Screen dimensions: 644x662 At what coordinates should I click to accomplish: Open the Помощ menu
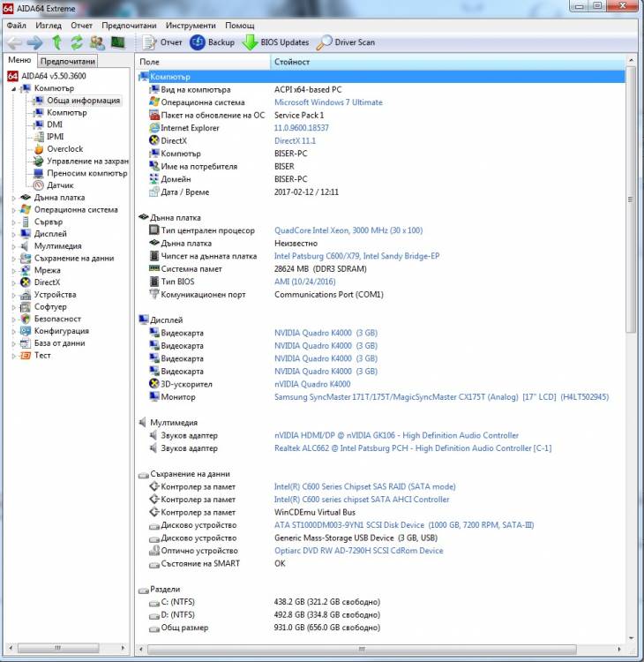click(240, 26)
